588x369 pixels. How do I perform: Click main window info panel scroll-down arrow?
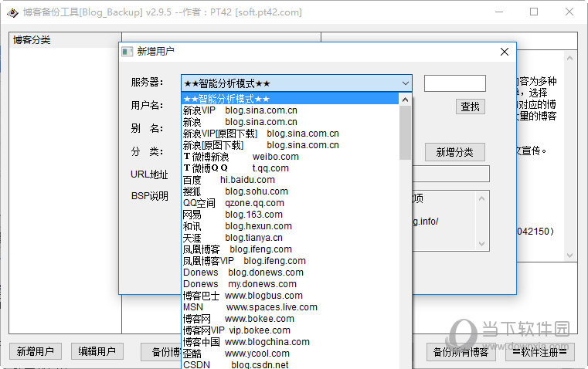point(569,256)
